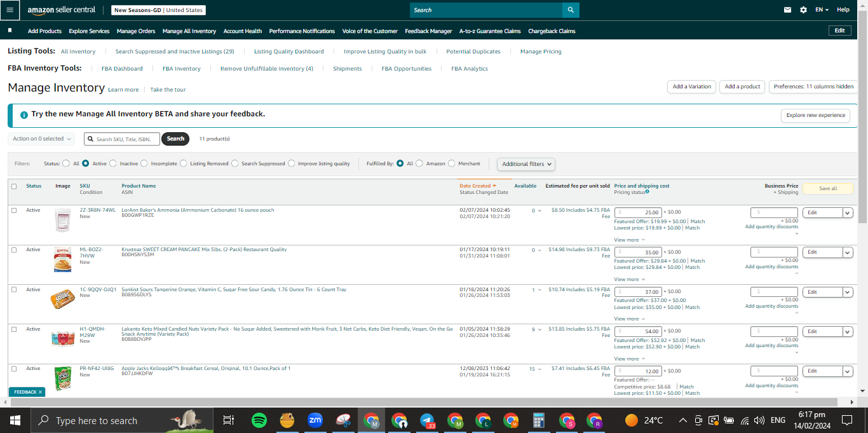Click the Windows Start button
The height and width of the screenshot is (433, 868).
pyautogui.click(x=15, y=420)
